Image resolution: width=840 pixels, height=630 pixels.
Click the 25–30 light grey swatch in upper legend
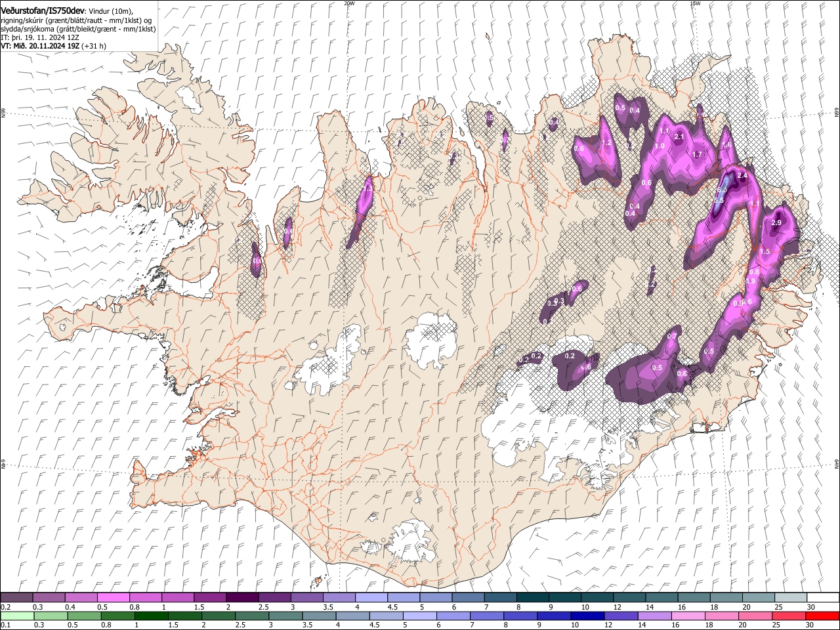coord(791,598)
